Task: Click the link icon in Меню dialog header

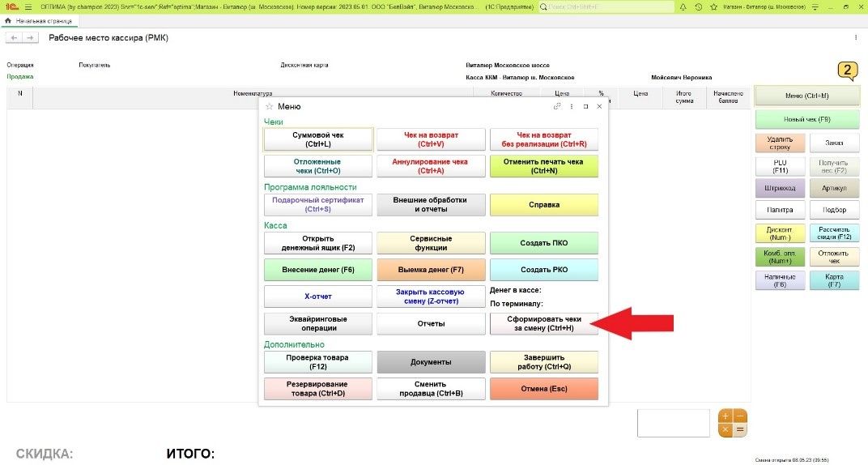Action: 557,106
